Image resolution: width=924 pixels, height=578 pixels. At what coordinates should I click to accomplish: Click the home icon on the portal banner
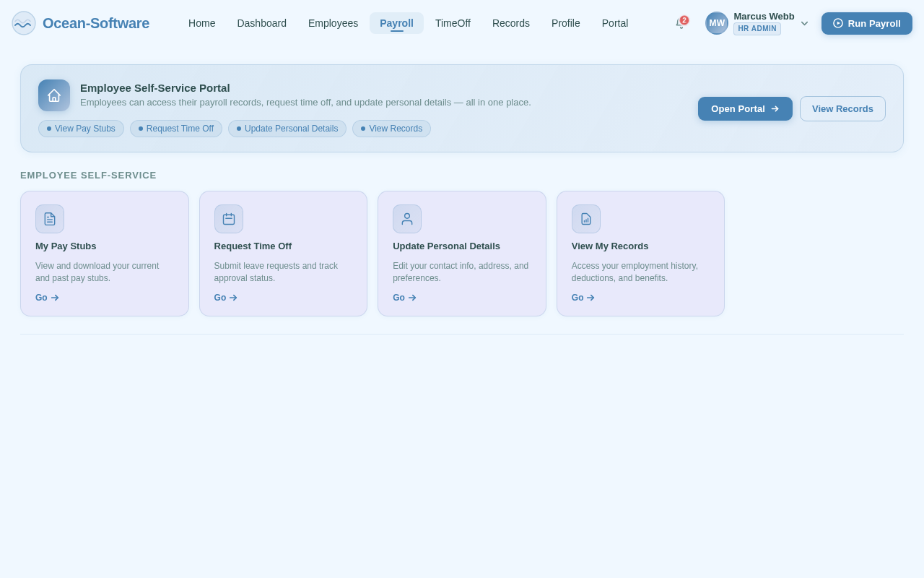tap(53, 95)
